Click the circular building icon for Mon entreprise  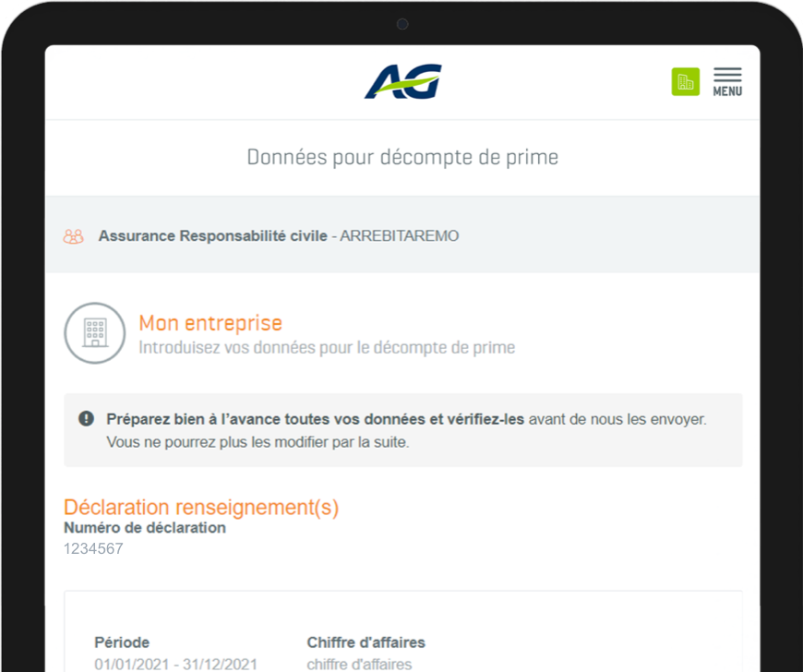(x=94, y=333)
